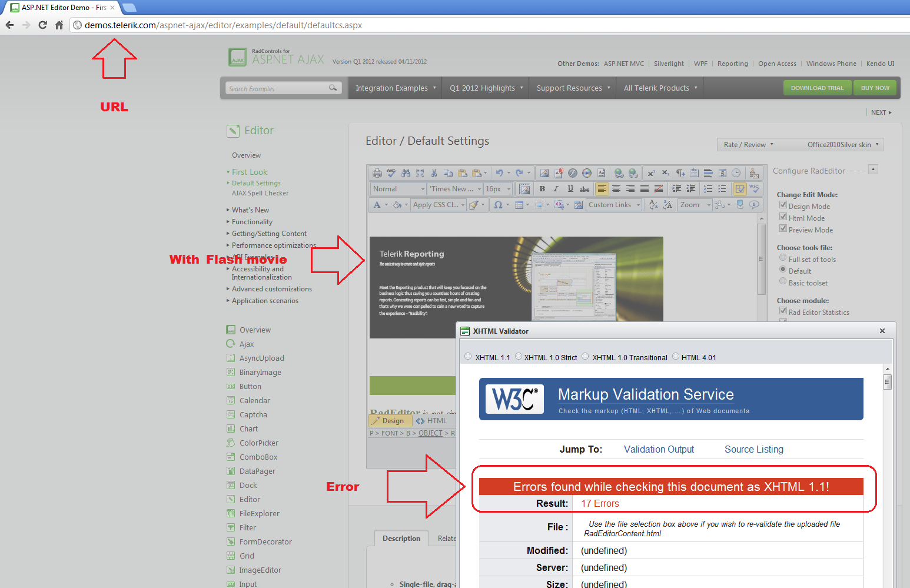Click the Cut scissors icon
The image size is (910, 588).
point(434,173)
